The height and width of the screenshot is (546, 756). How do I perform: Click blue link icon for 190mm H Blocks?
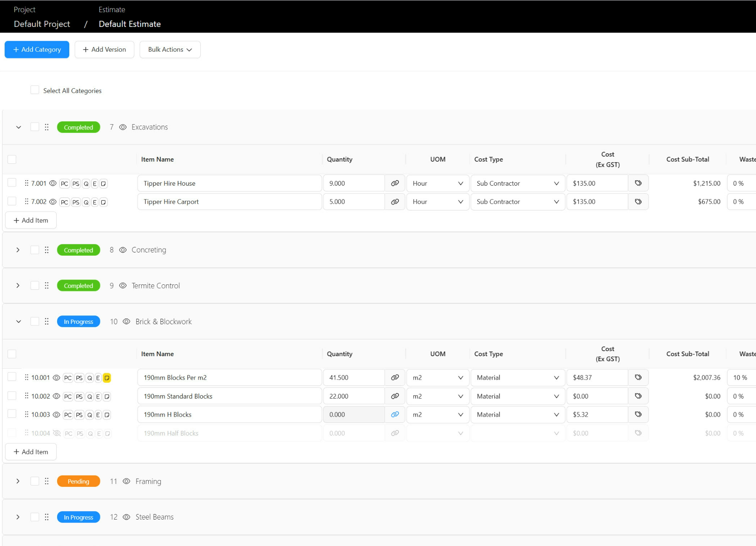point(395,415)
